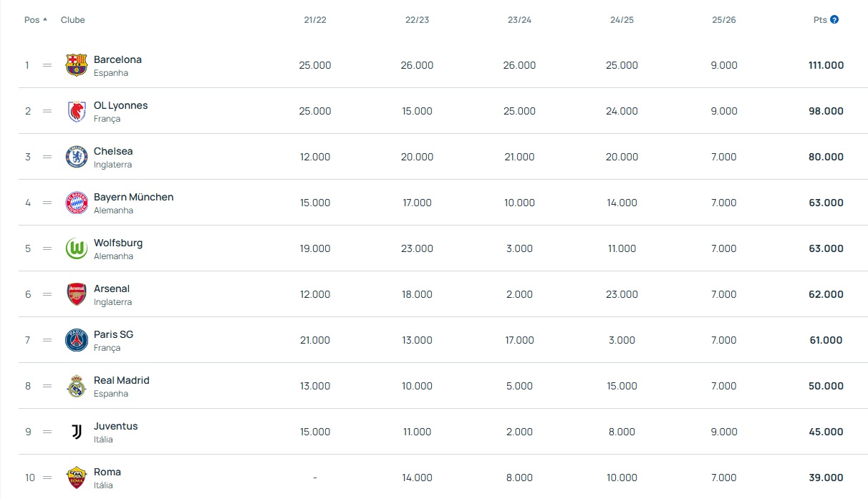
Task: Click the Chelsea club badge
Action: tap(77, 157)
